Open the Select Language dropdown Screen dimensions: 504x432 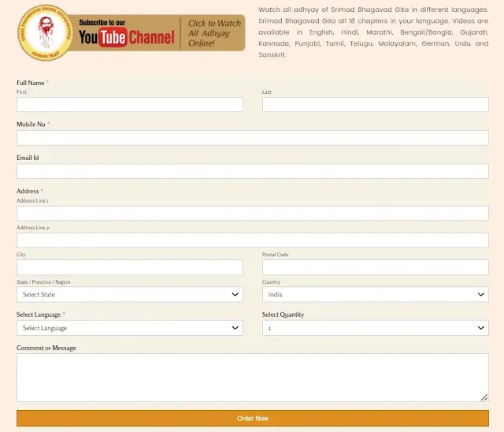click(x=130, y=328)
